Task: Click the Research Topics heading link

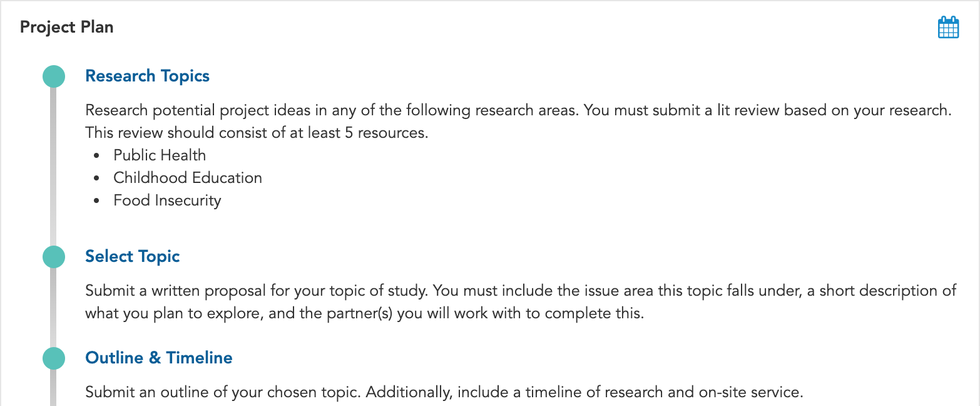Action: (147, 76)
